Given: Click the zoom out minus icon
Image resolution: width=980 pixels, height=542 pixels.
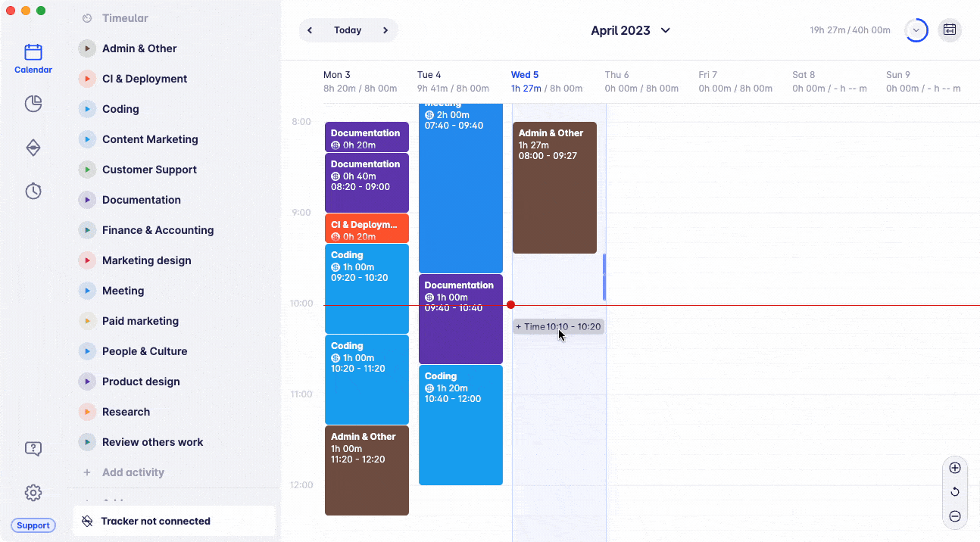Looking at the screenshot, I should pyautogui.click(x=955, y=516).
